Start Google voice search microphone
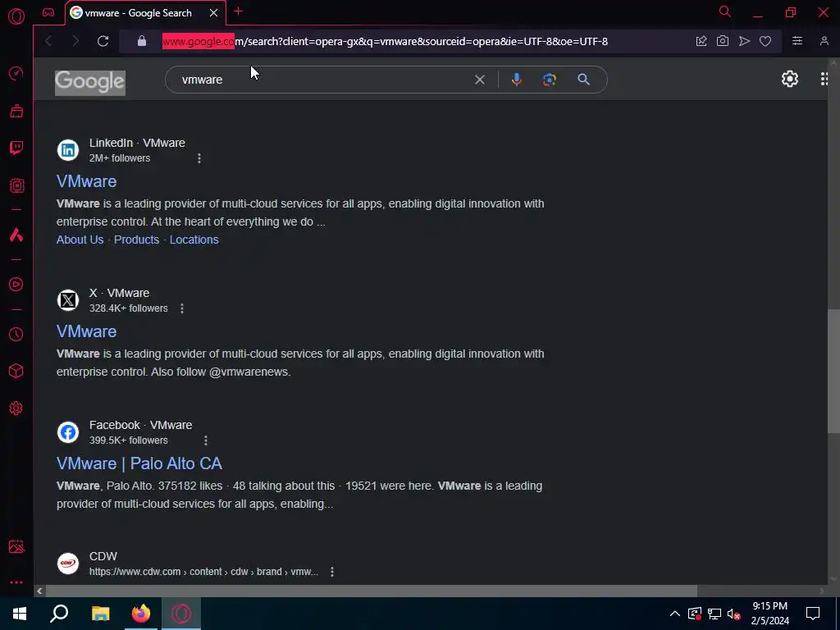 coord(517,80)
